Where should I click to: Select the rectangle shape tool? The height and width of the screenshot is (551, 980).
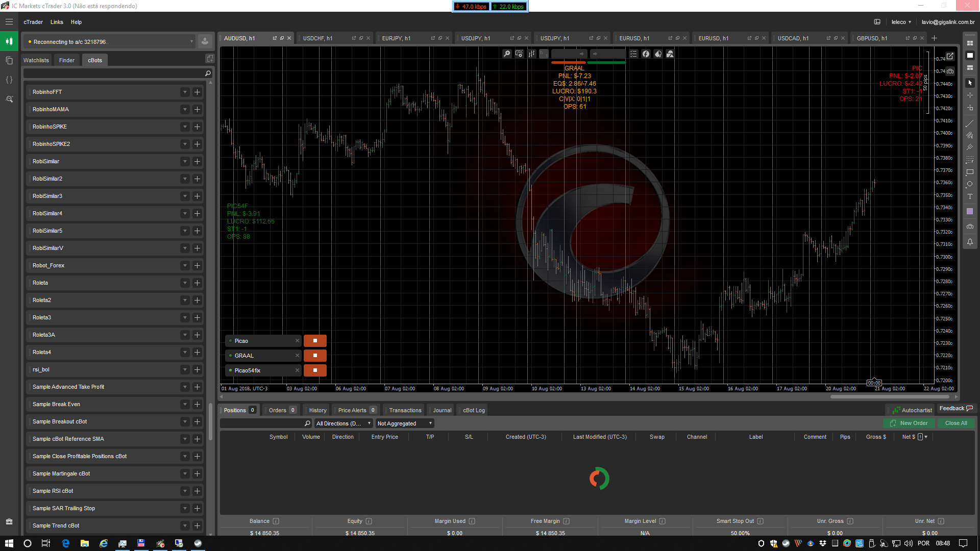click(x=970, y=172)
